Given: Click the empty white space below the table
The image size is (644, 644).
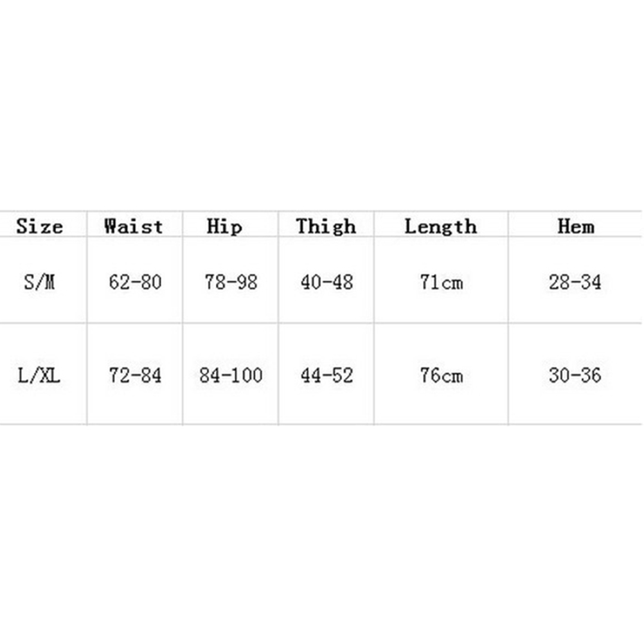Looking at the screenshot, I should pos(321,533).
